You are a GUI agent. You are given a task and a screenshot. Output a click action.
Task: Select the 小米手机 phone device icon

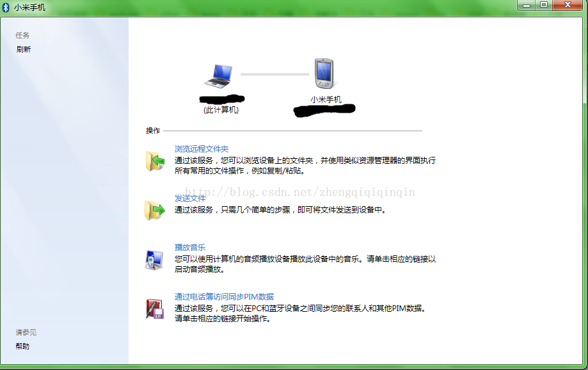point(325,73)
